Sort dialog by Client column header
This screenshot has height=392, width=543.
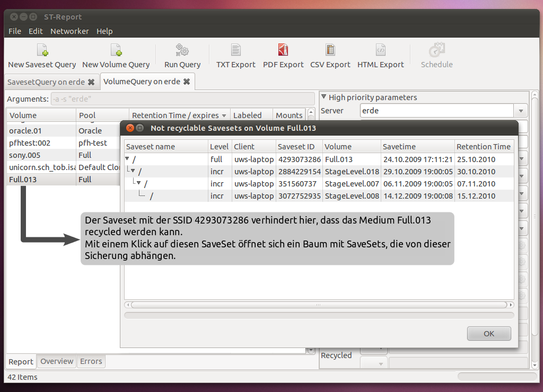[254, 147]
